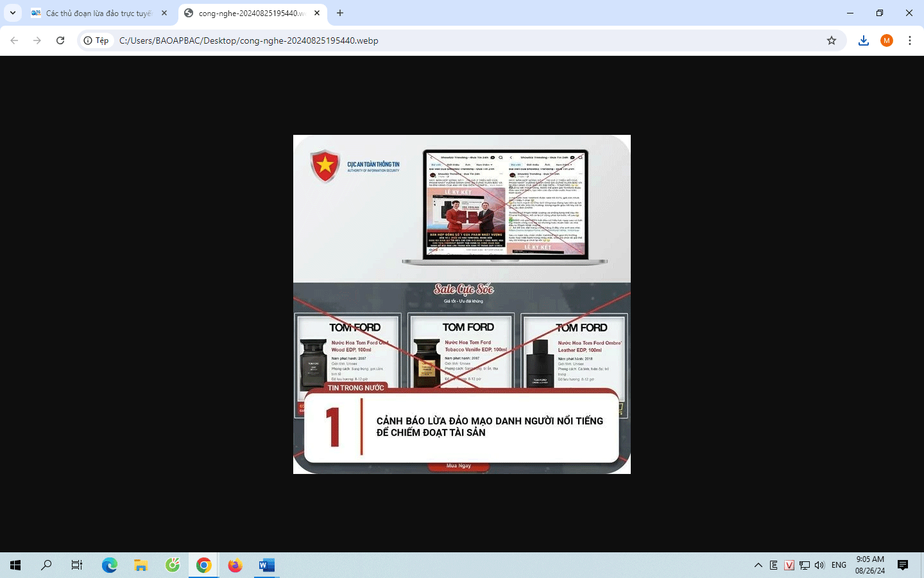Launch Microsoft Edge from taskbar
Screen dimensions: 924x578
[110, 565]
